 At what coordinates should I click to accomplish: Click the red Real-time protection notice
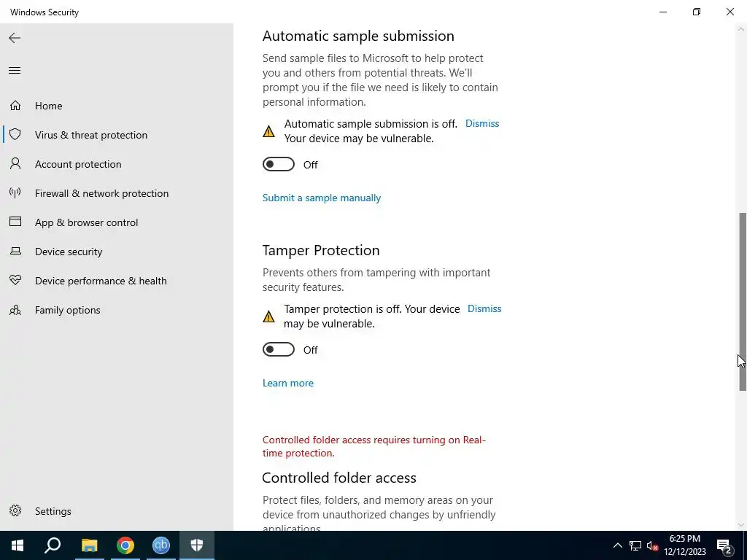(x=374, y=446)
